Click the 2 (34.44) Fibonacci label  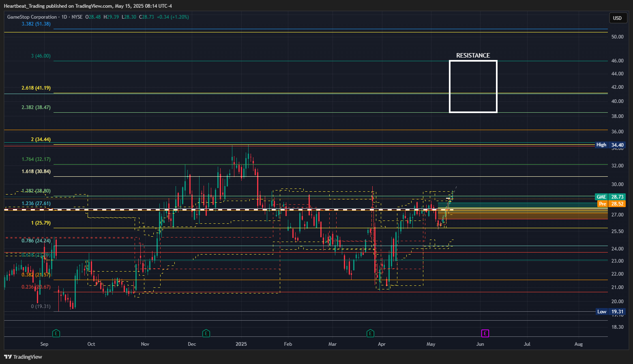tap(41, 139)
